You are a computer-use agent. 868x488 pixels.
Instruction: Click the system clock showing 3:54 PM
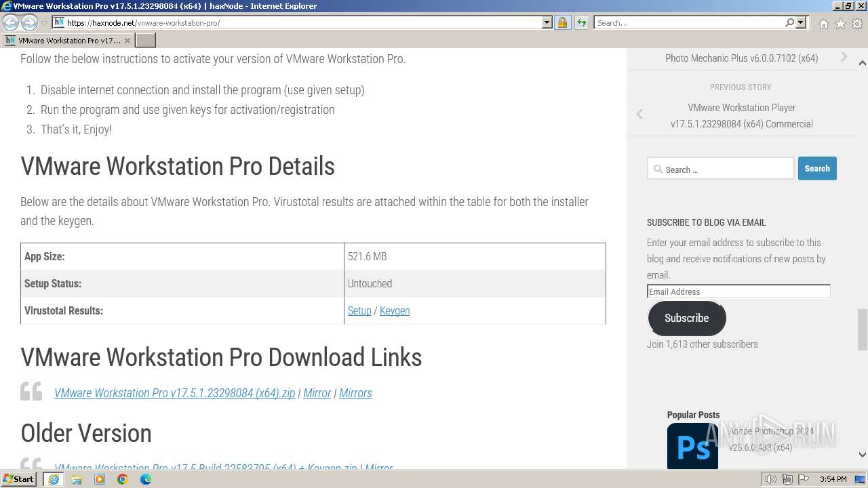[833, 479]
